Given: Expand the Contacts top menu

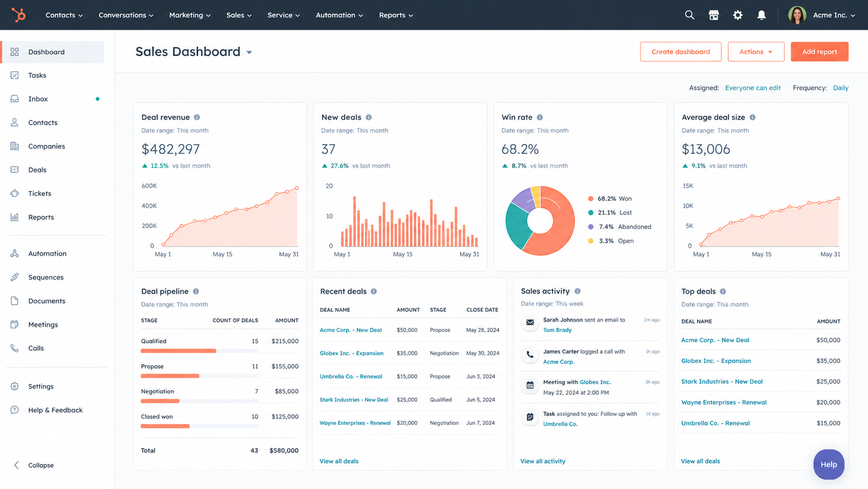Looking at the screenshot, I should tap(64, 15).
